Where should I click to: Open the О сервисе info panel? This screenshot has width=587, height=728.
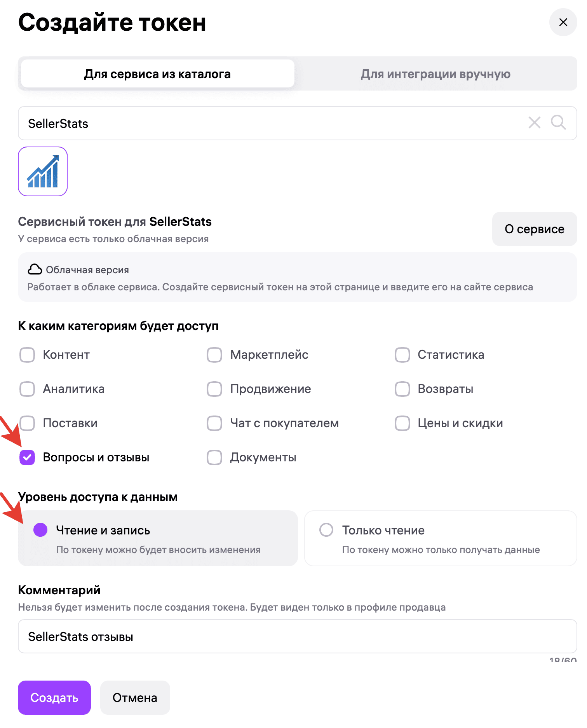pyautogui.click(x=534, y=229)
